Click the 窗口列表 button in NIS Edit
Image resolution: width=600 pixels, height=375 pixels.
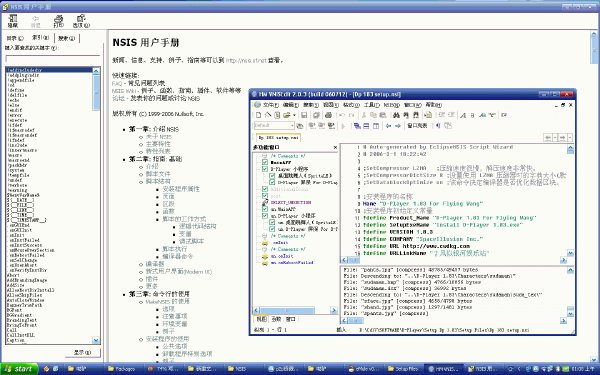click(417, 126)
